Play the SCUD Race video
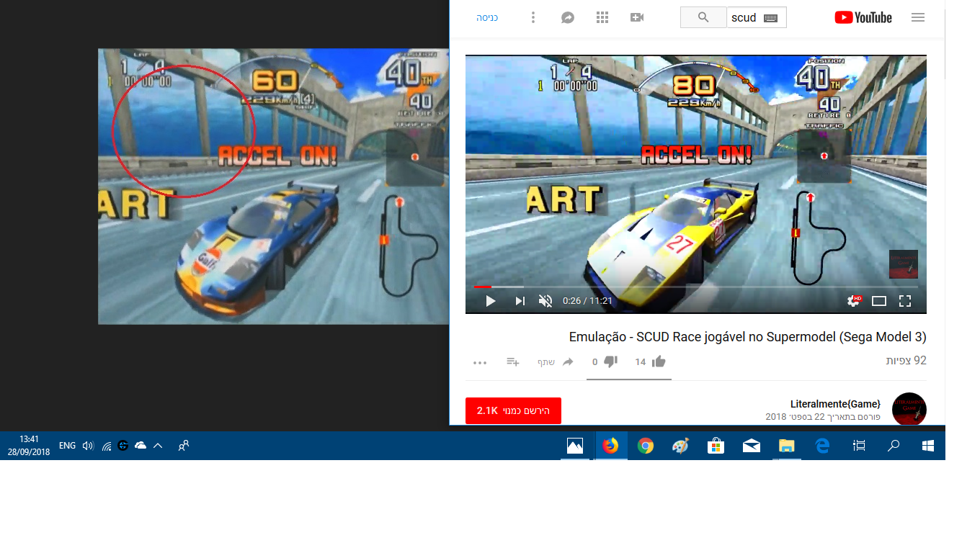 click(491, 301)
